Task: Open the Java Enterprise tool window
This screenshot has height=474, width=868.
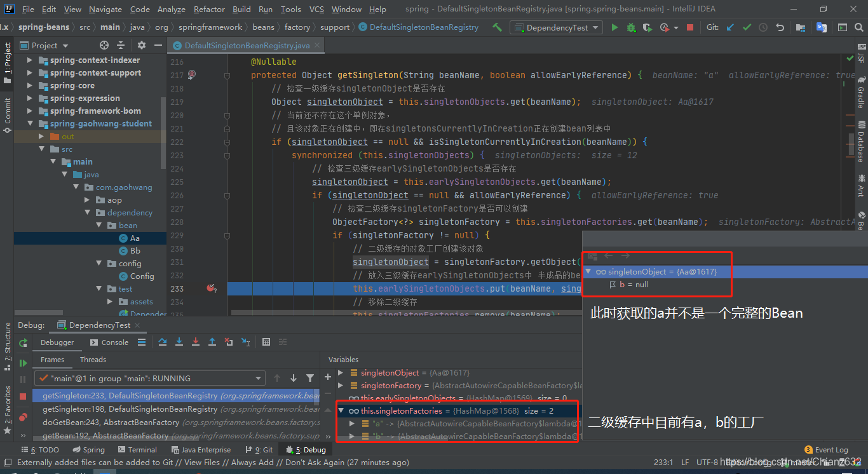Action: tap(200, 450)
